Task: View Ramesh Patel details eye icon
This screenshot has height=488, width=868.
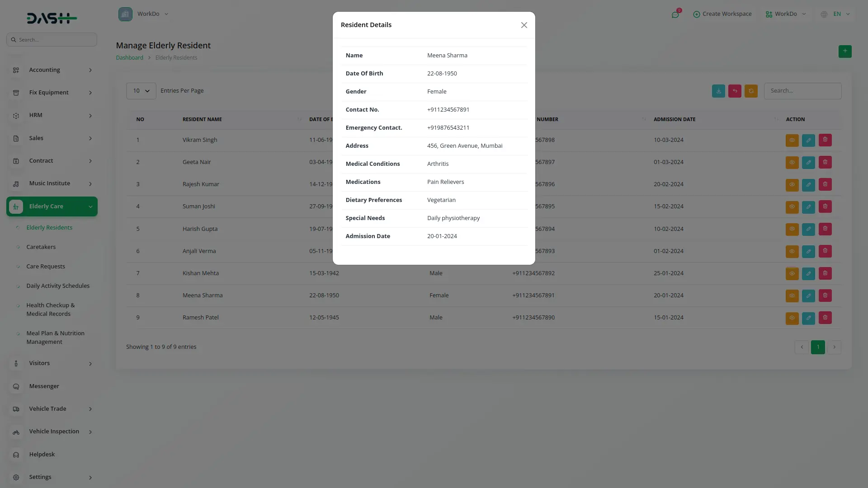Action: pos(792,318)
